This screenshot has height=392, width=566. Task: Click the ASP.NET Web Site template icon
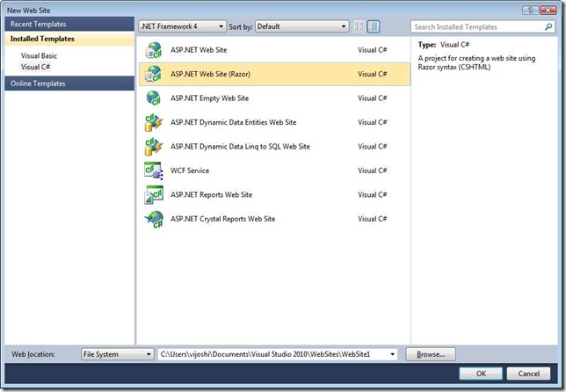[154, 50]
